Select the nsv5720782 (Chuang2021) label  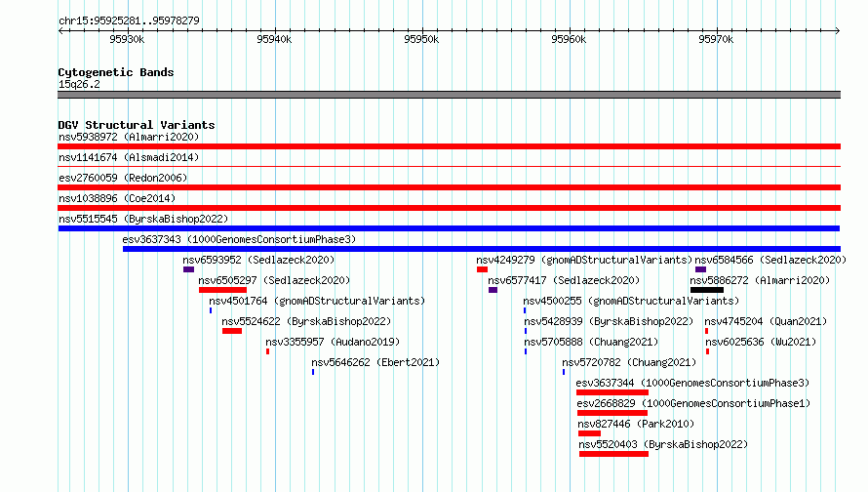click(x=629, y=362)
